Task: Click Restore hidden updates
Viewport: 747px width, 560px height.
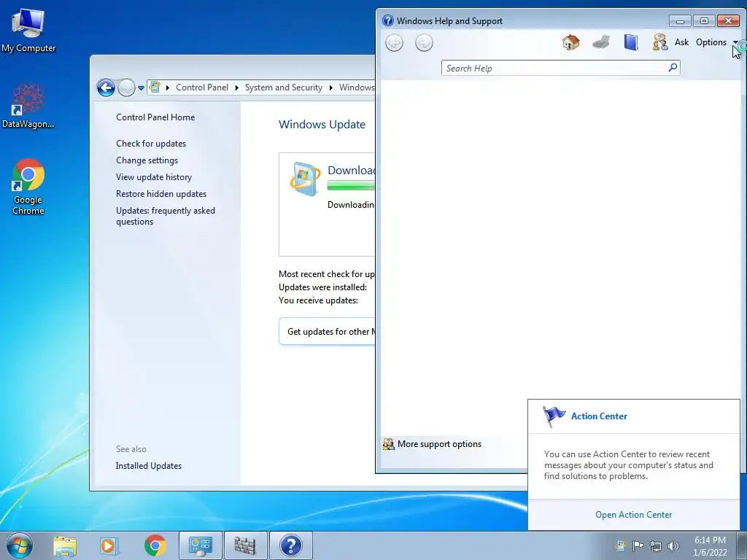Action: click(161, 194)
